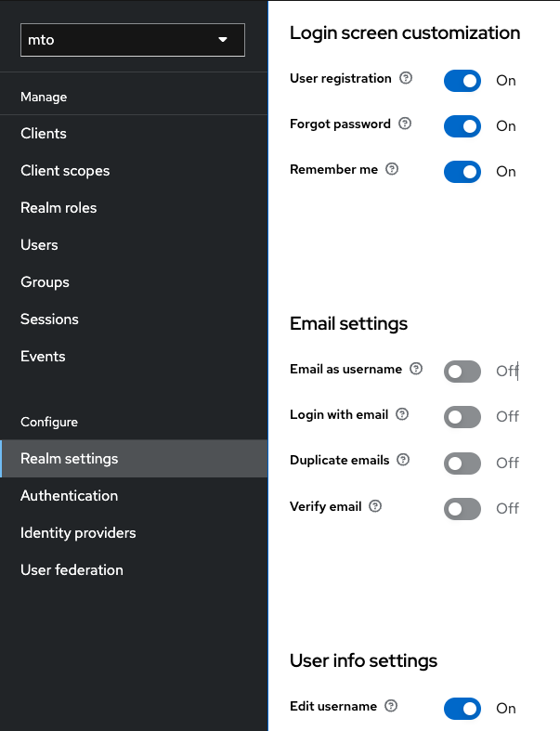Image resolution: width=560 pixels, height=731 pixels.
Task: Navigate to Identity providers
Action: pyautogui.click(x=78, y=533)
